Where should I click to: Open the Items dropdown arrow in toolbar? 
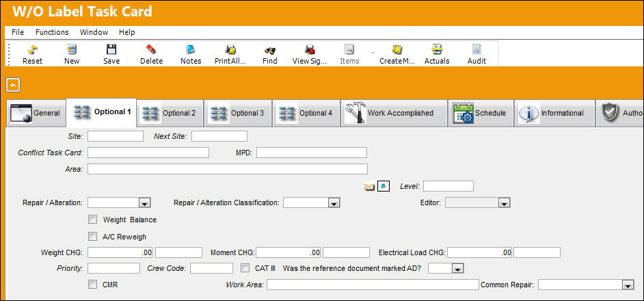[373, 53]
